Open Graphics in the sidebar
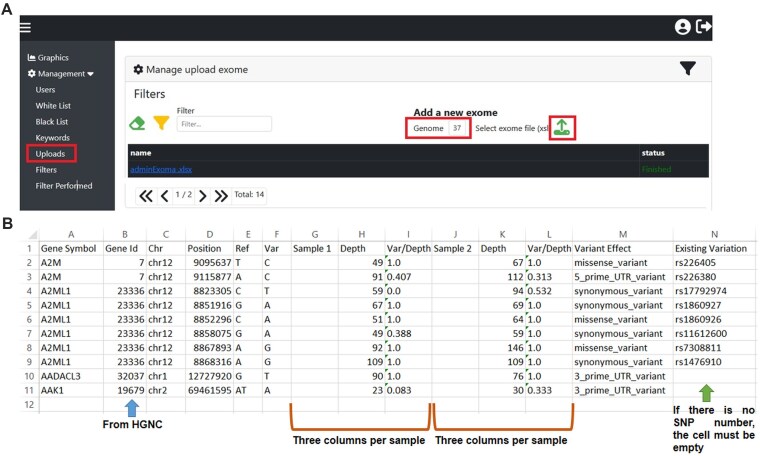The height and width of the screenshot is (456, 760). pos(48,58)
